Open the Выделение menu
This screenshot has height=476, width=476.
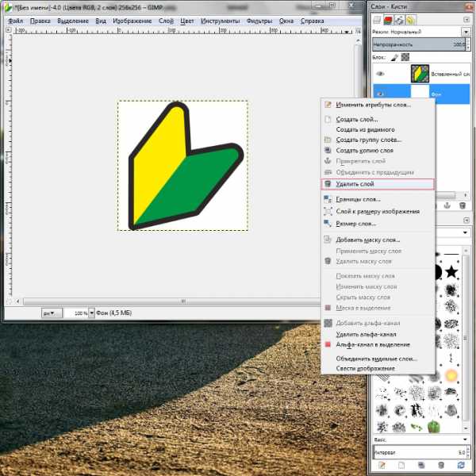[73, 21]
